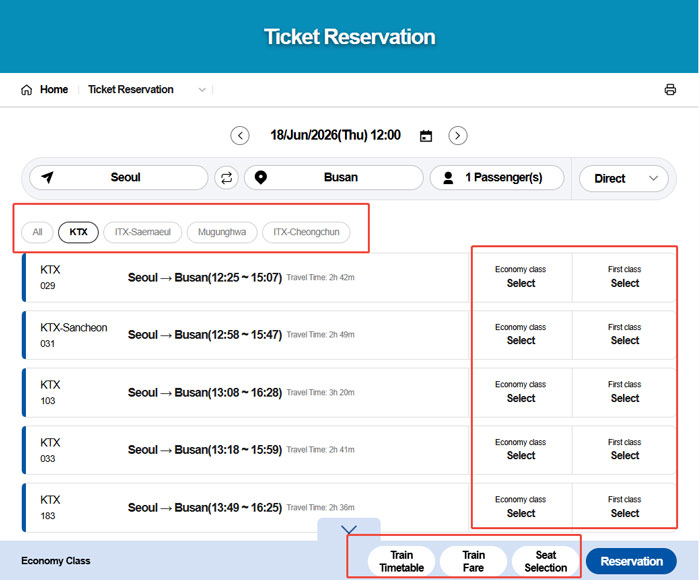The width and height of the screenshot is (700, 580).
Task: Select Economy class for KTX-Sancheon 031
Action: (x=521, y=334)
